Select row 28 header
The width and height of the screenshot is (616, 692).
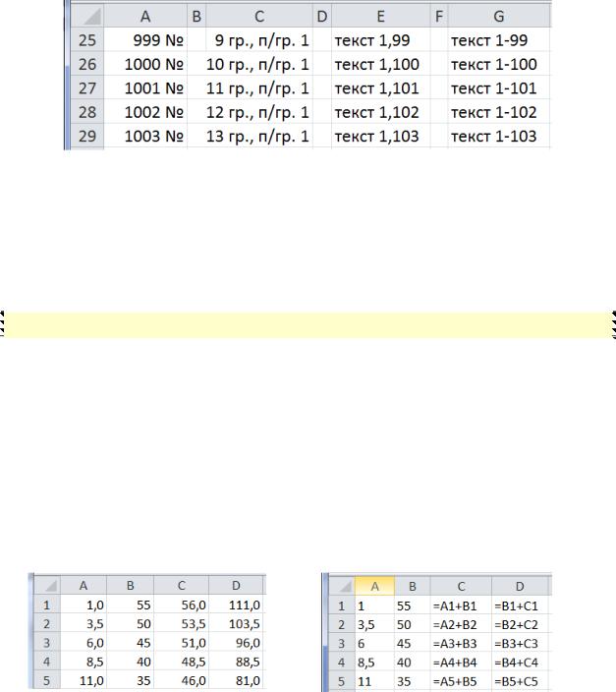(87, 112)
